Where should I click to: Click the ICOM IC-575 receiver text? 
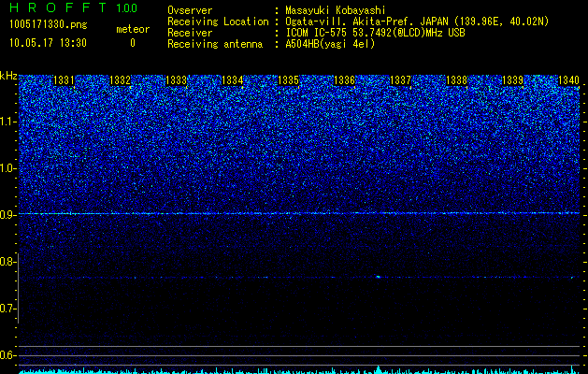(375, 33)
